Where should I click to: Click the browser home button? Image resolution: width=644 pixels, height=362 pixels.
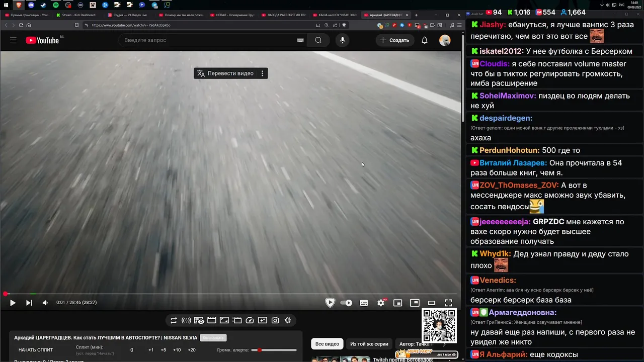click(29, 25)
